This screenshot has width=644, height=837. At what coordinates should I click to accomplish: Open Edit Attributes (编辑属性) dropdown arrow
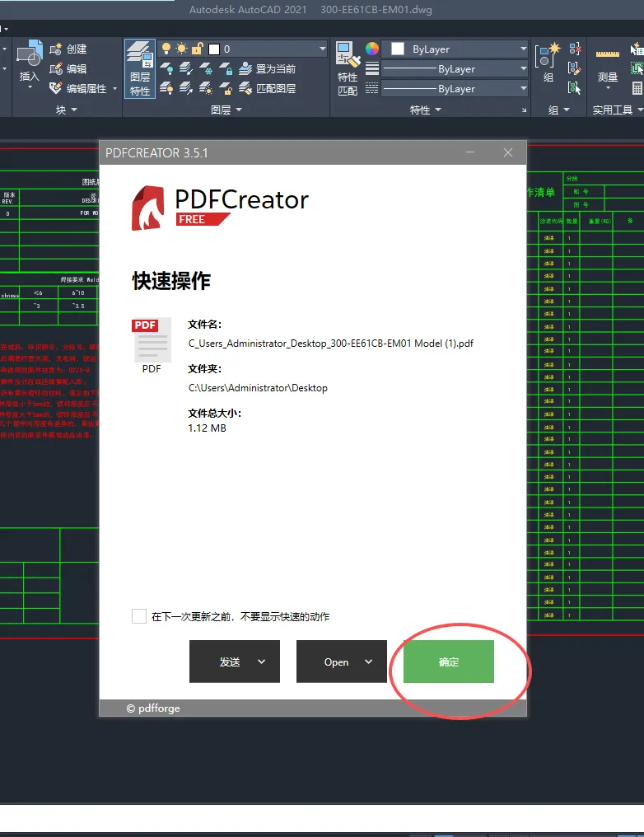114,89
